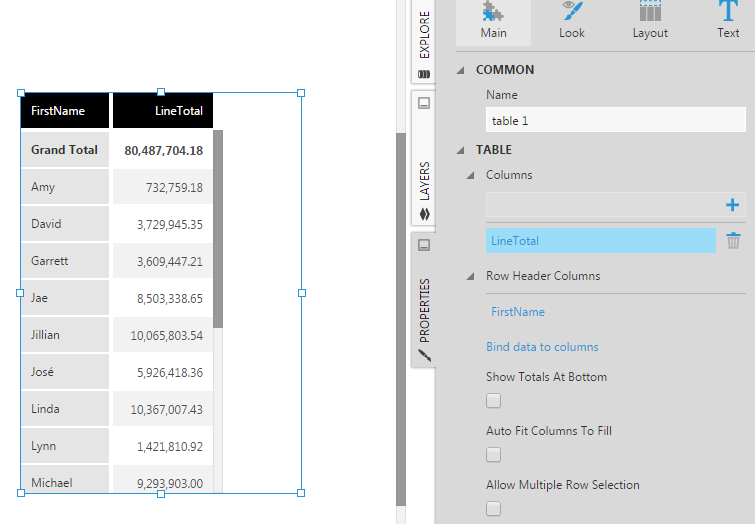Screen dimensions: 755x524
Task: Click the Linda row header cell
Action: click(x=65, y=409)
